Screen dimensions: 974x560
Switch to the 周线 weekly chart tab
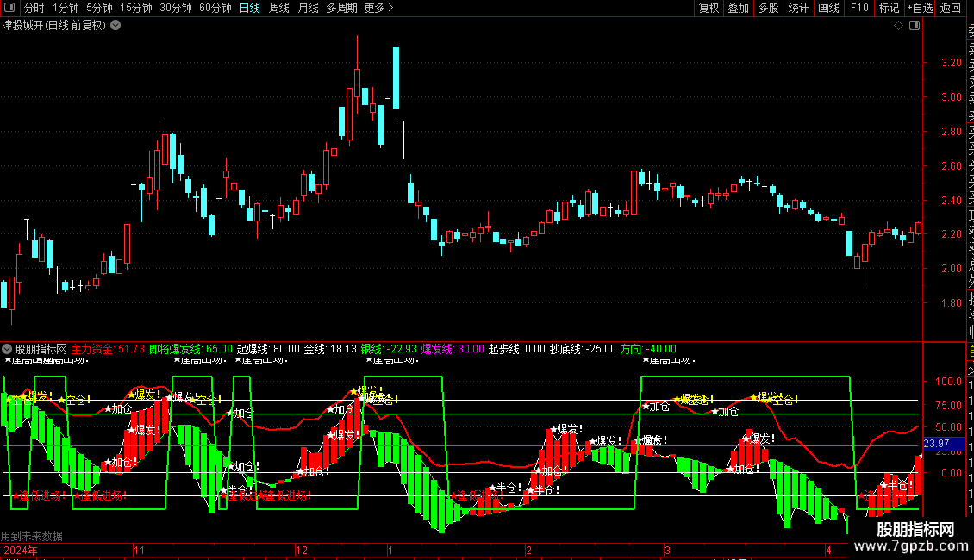279,8
